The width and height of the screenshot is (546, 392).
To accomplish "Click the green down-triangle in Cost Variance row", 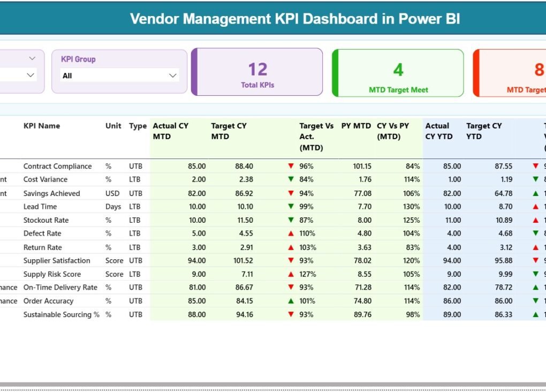I will (x=291, y=179).
